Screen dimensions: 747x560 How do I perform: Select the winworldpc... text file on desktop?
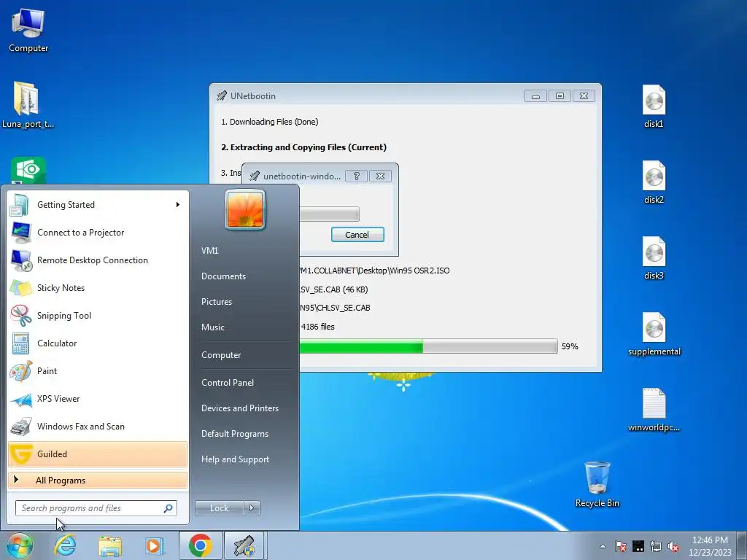(x=654, y=410)
